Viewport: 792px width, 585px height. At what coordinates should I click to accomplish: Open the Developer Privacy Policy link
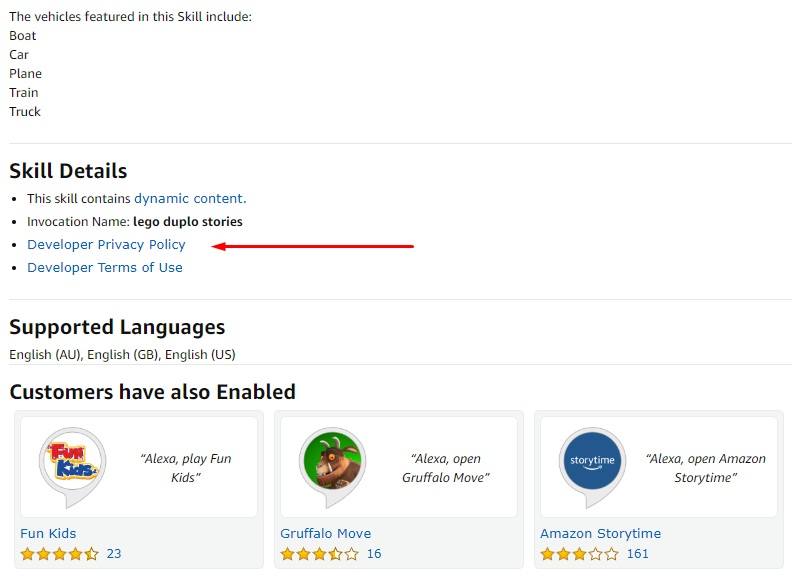click(x=106, y=245)
